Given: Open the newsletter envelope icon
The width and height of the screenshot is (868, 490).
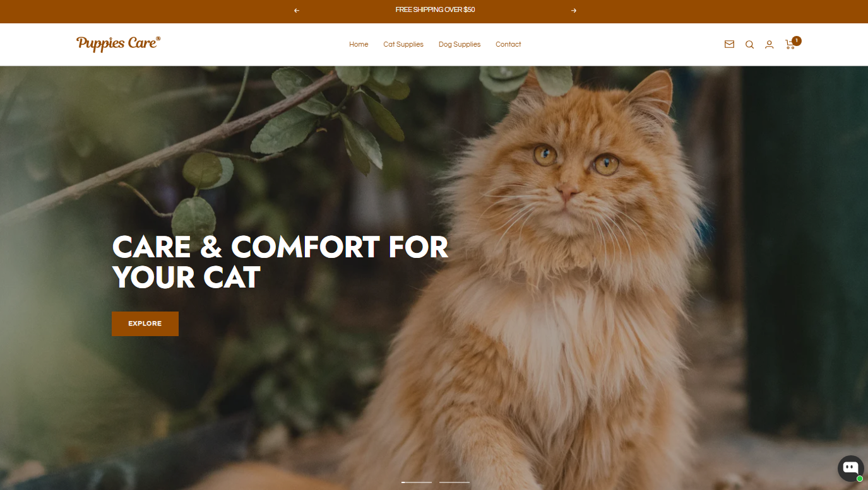Looking at the screenshot, I should point(729,44).
